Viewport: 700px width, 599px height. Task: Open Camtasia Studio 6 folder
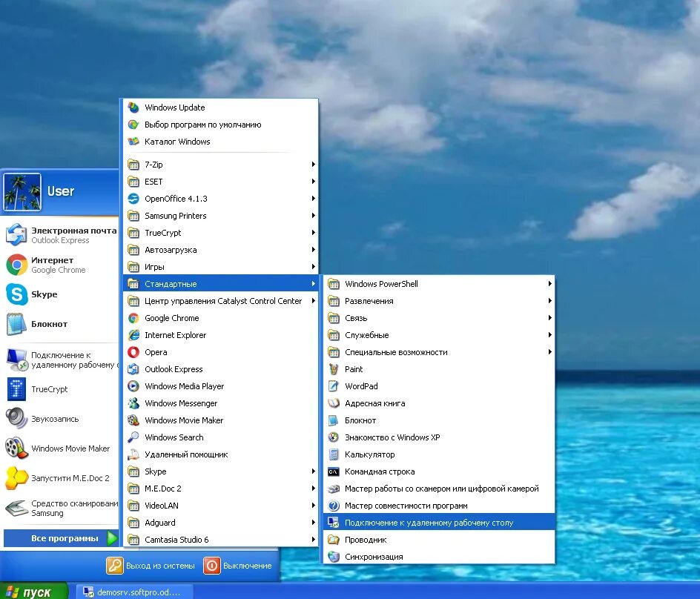tap(220, 540)
